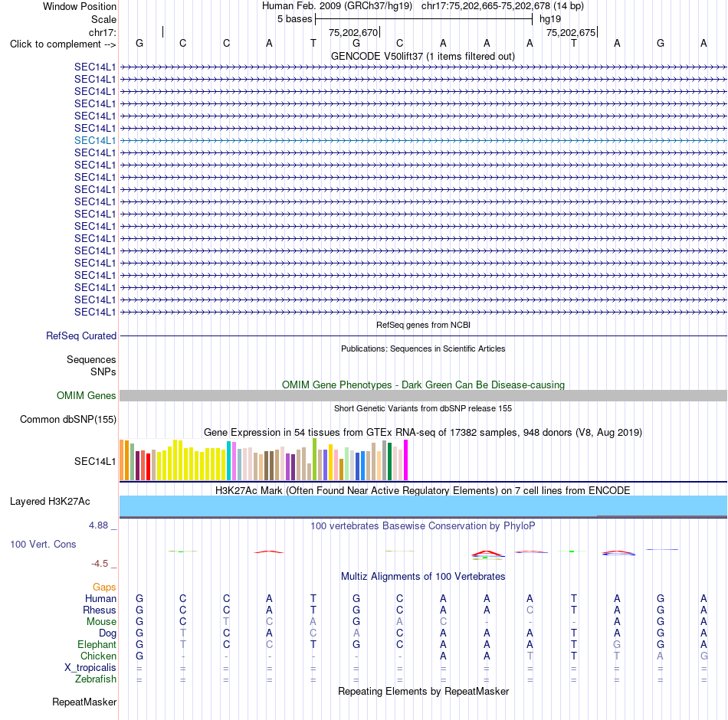
Task: Open the H3K27Ac Mark ENCODE track title
Action: tap(423, 491)
